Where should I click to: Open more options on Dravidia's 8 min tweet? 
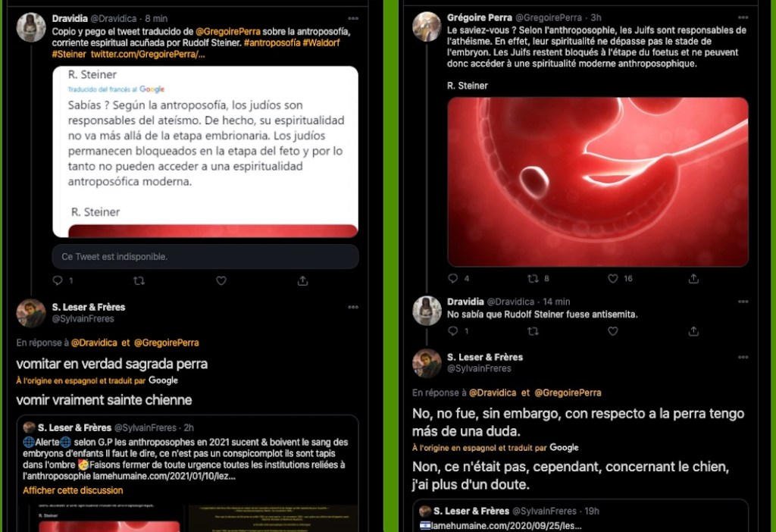353,18
